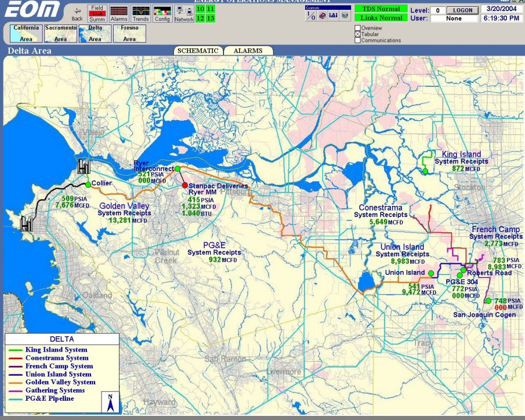Open the Alarms toolbar icon
Viewport: 525px width, 420px height.
[x=119, y=14]
